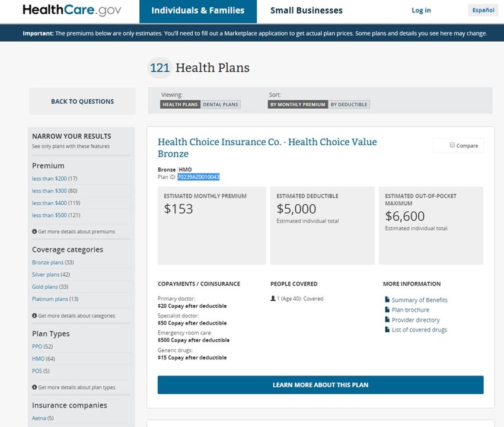Click document icon next to Plan brochure
The height and width of the screenshot is (427, 504).
[387, 310]
